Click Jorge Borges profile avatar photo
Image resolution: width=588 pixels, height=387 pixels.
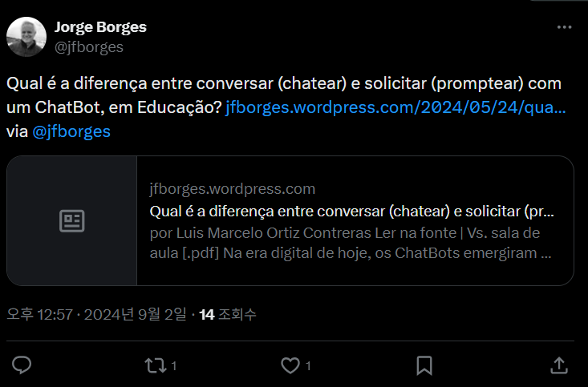pos(26,37)
